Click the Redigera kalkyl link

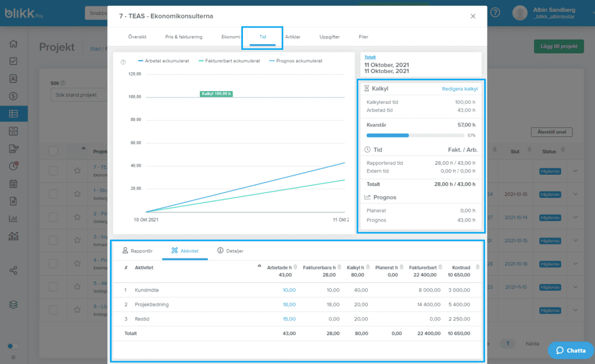460,89
